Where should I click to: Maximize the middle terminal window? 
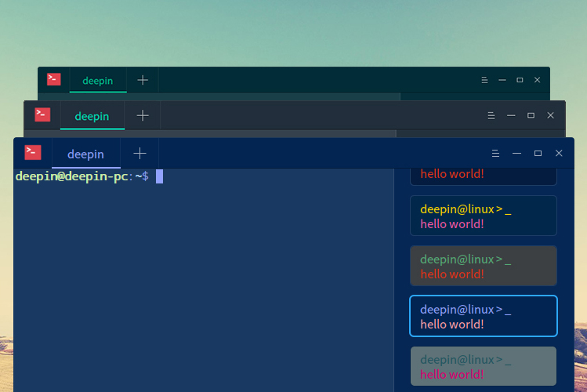(531, 115)
